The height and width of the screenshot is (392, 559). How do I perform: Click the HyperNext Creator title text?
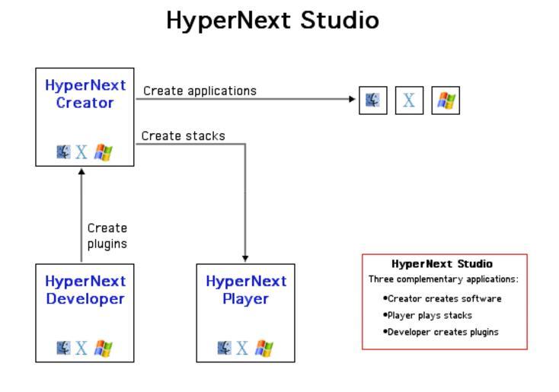coord(85,94)
